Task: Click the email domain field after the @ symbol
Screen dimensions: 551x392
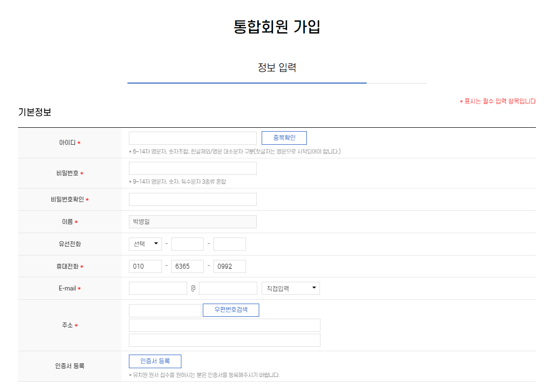Action: coord(228,288)
